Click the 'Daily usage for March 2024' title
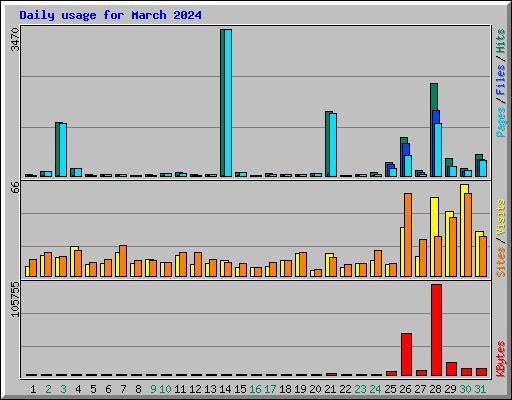Viewport: 512px width, 400px height. (x=110, y=15)
